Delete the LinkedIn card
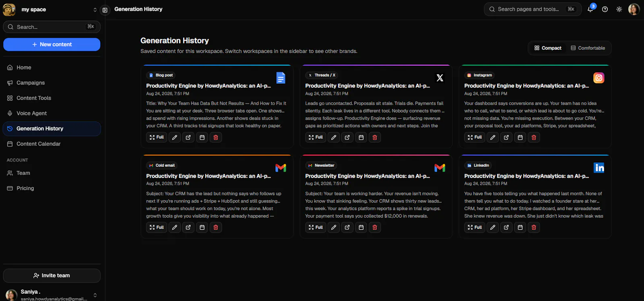The image size is (644, 301). (x=534, y=227)
